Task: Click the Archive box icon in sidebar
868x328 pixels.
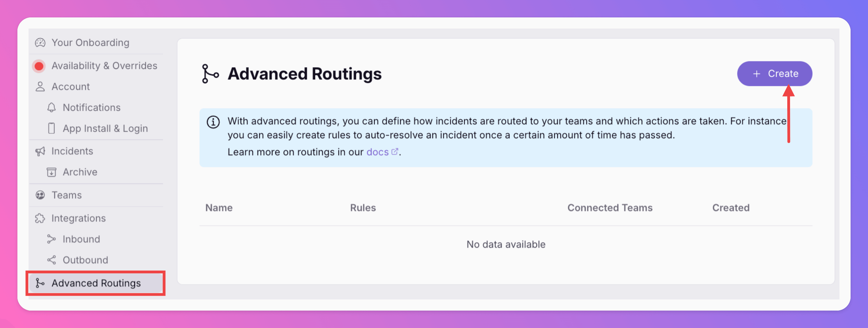Action: (x=52, y=172)
